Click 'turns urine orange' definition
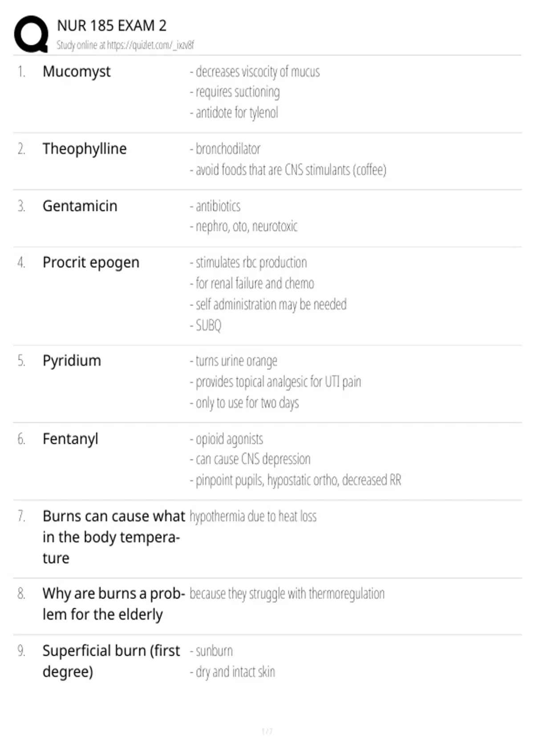The image size is (534, 756). [234, 361]
